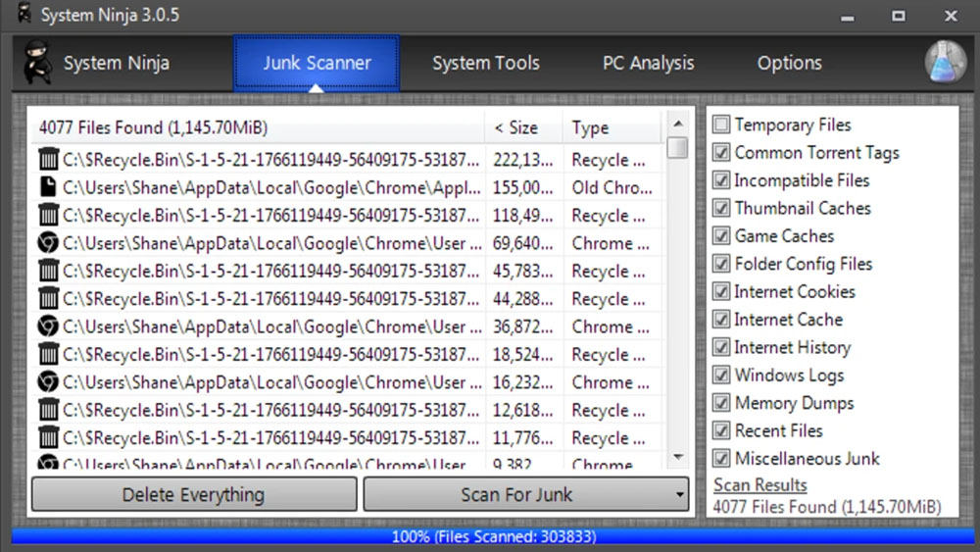Click recycle bin icon of 11,776 size row
980x552 pixels.
point(48,437)
